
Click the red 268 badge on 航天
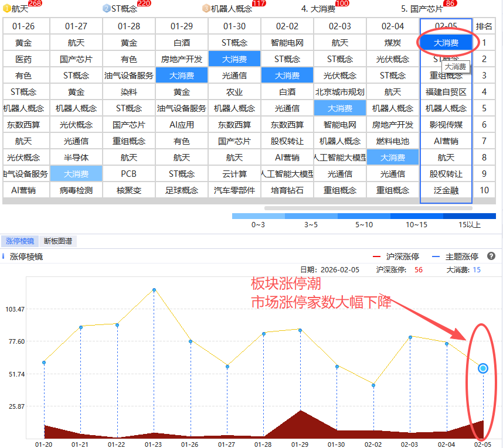click(35, 4)
